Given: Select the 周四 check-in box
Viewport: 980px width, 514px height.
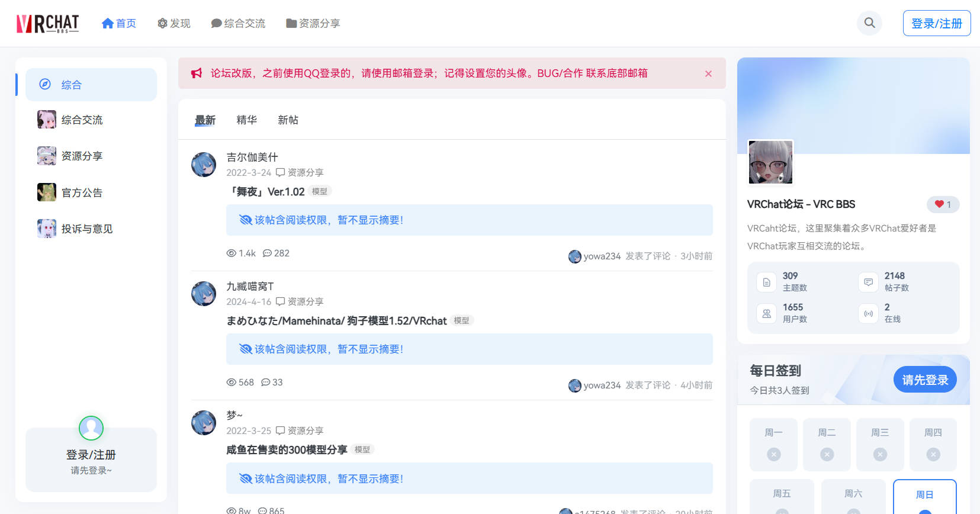Looking at the screenshot, I should click(933, 444).
